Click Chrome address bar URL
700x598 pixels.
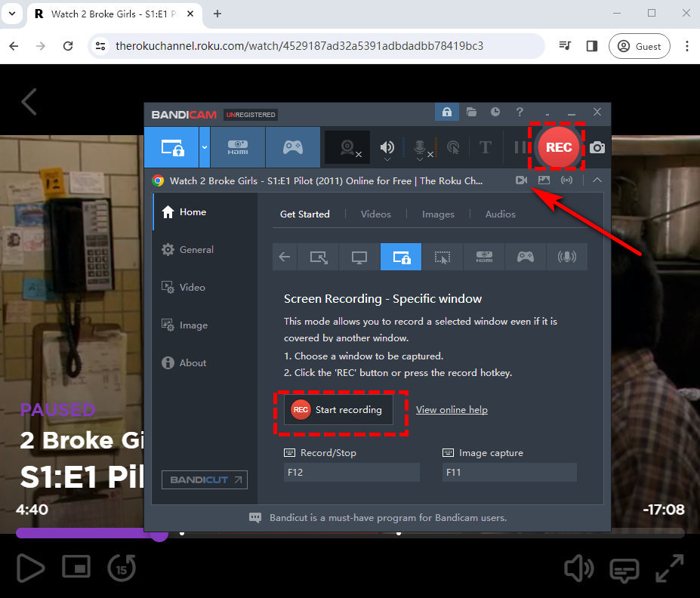(299, 46)
